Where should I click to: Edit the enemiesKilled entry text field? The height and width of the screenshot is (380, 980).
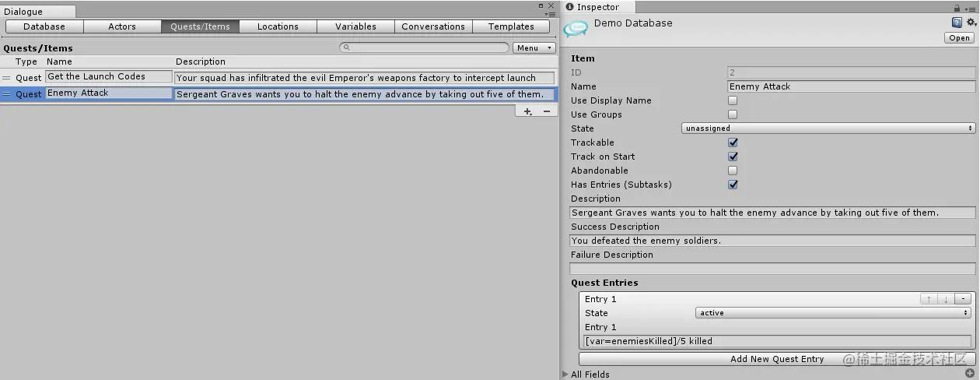tap(777, 341)
